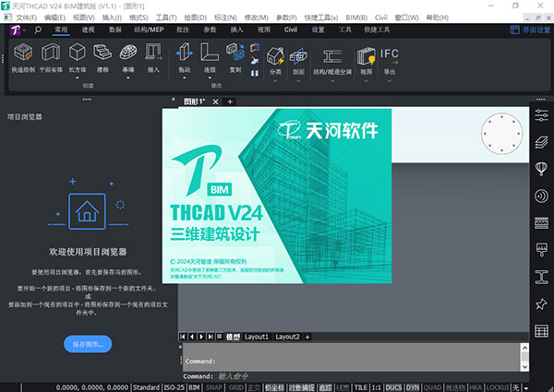554x392 pixels.
Task: Open the 界面设置 interface settings dropdown
Action: (x=529, y=30)
